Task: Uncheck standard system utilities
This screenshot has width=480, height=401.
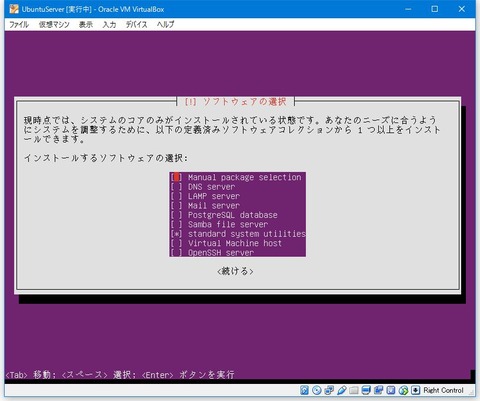Action: click(x=176, y=234)
